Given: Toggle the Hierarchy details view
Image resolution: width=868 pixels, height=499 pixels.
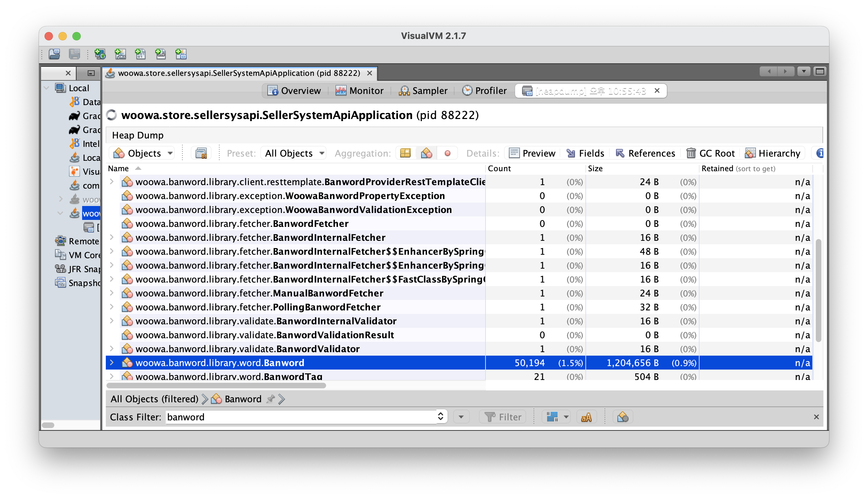Looking at the screenshot, I should coord(773,153).
